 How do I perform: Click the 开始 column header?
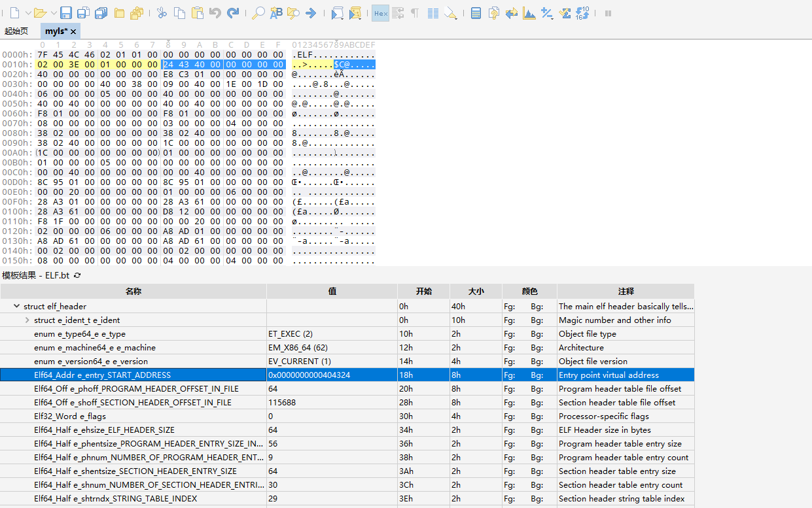(424, 291)
